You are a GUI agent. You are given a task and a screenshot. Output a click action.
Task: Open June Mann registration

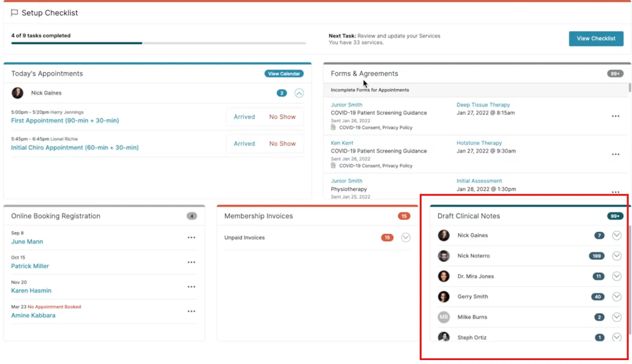coord(27,242)
